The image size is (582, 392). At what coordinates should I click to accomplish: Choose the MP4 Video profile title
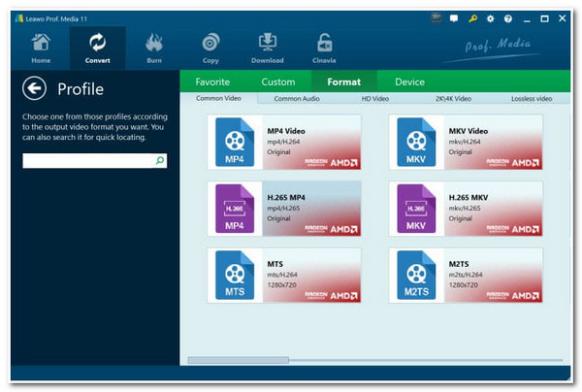tap(286, 131)
